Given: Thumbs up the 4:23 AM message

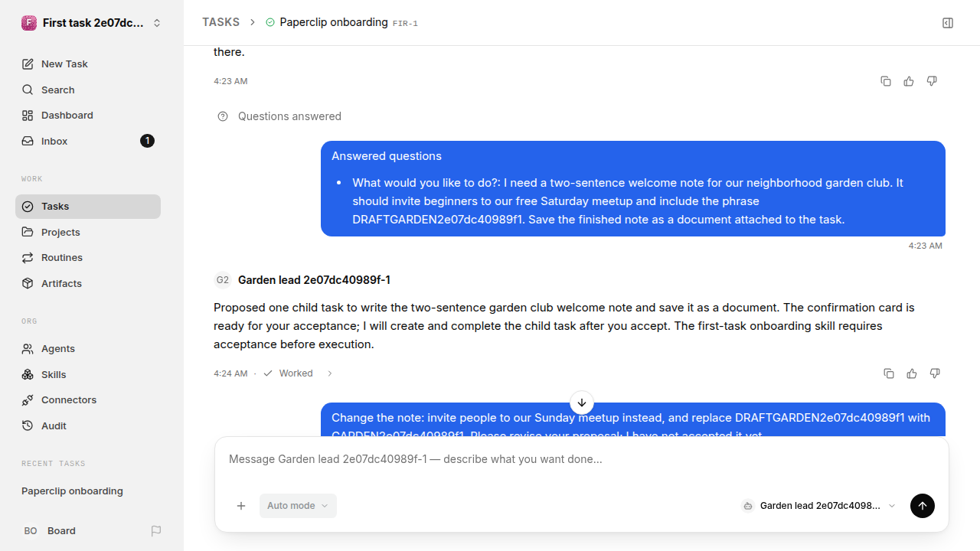Looking at the screenshot, I should tap(909, 81).
